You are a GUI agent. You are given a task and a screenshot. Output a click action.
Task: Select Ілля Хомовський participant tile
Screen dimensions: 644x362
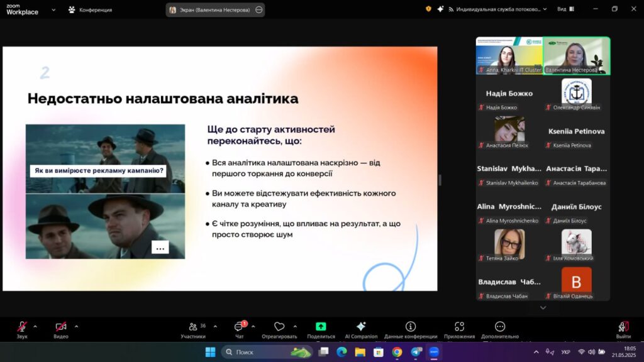click(577, 245)
